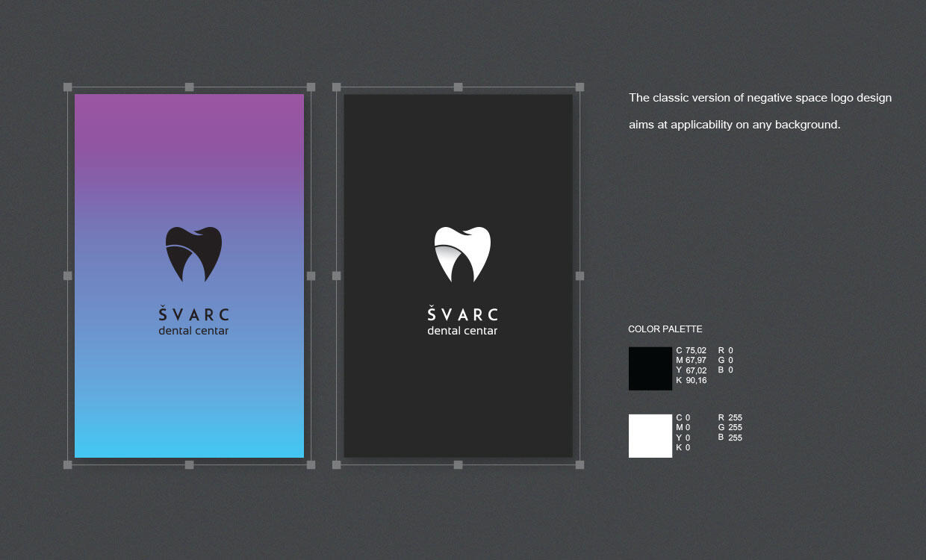Select "dental centar" text on gradient card
This screenshot has width=926, height=560.
coord(193,331)
